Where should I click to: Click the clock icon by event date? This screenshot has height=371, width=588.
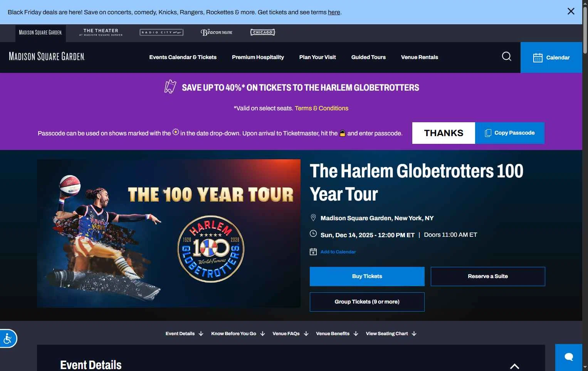(x=313, y=234)
